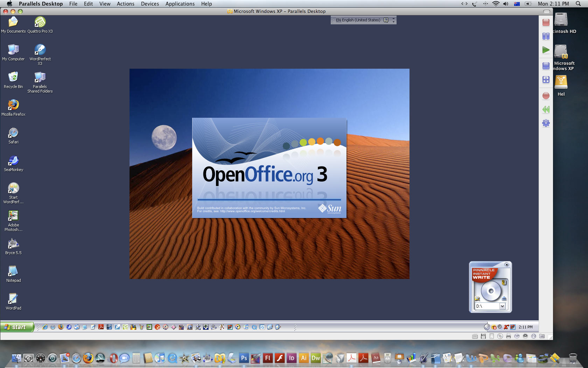Open EN English language bar selector
Image resolution: width=588 pixels, height=368 pixels.
pyautogui.click(x=358, y=20)
